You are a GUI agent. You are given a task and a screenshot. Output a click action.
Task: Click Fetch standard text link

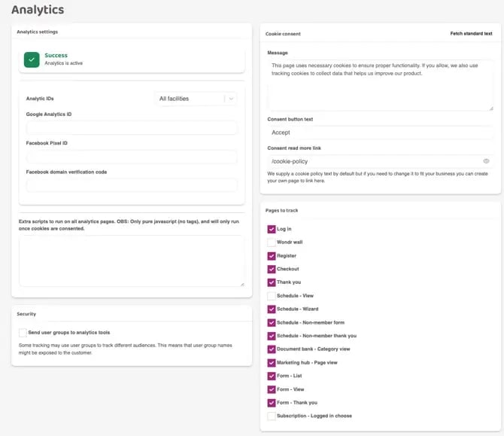(471, 34)
